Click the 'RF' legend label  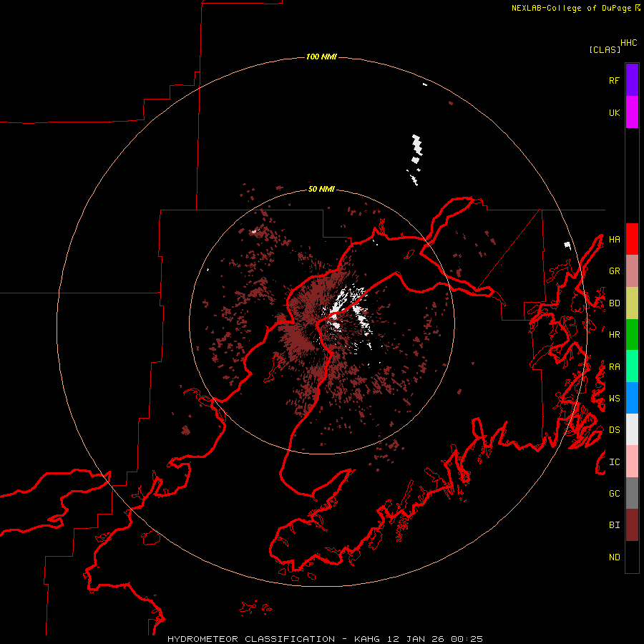[x=614, y=80]
